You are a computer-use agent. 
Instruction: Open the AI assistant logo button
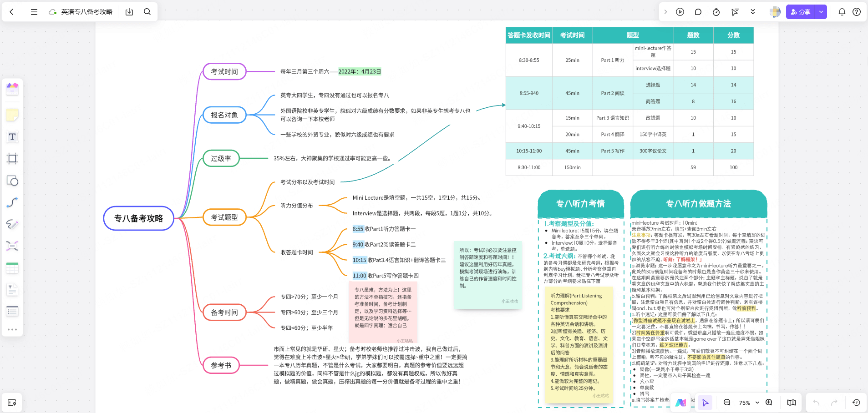681,403
